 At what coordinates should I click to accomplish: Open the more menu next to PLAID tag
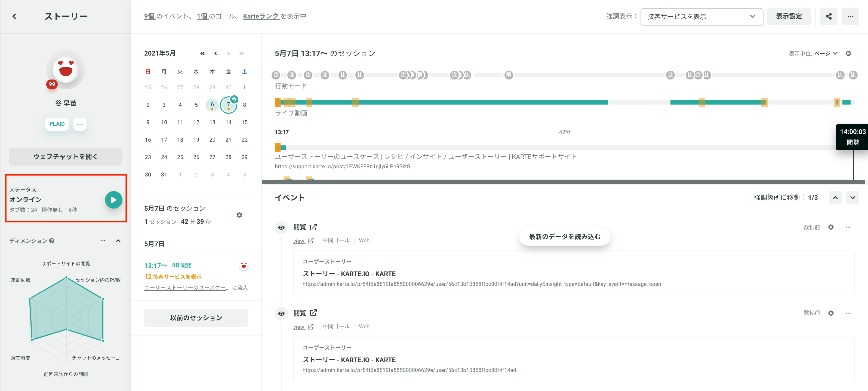80,124
